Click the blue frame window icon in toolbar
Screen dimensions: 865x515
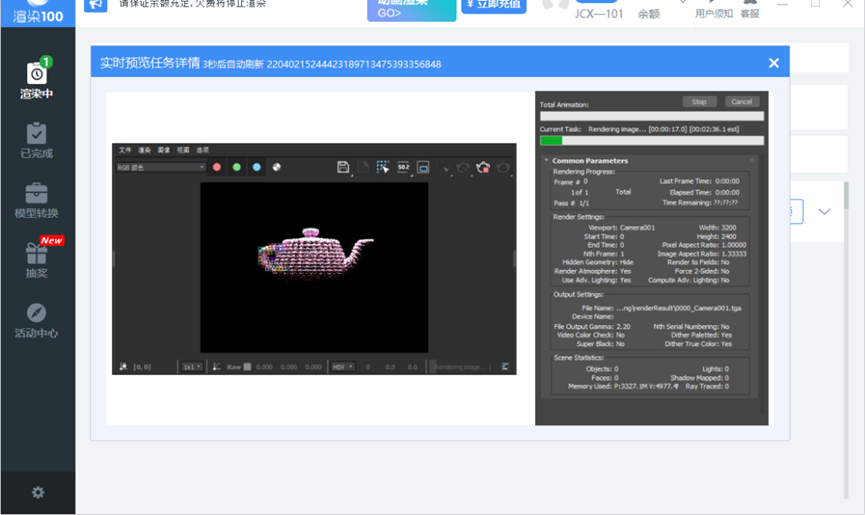[x=423, y=167]
